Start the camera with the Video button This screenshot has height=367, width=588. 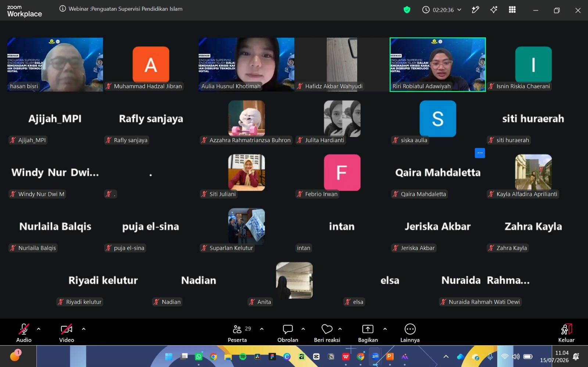pyautogui.click(x=67, y=333)
